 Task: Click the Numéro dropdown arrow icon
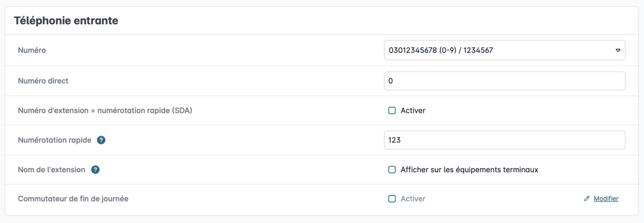click(618, 51)
